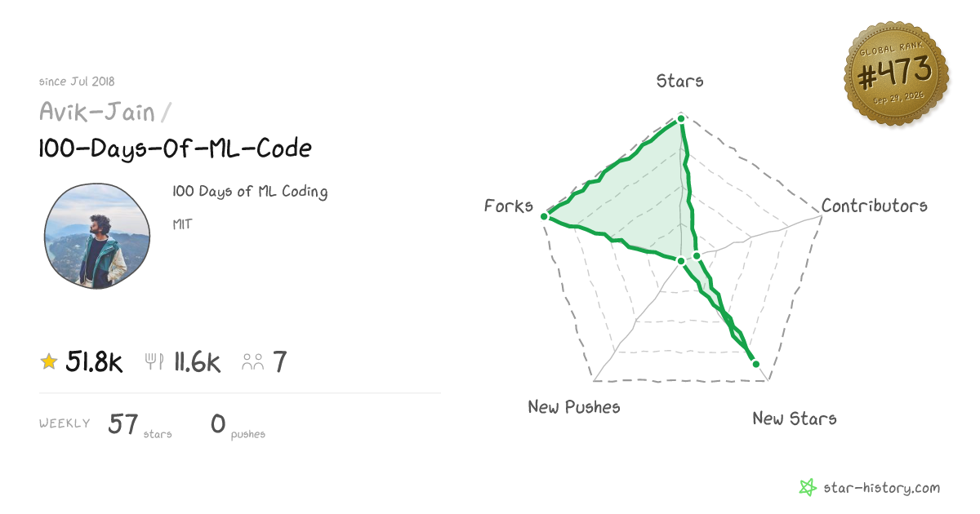Click the star-history.com green star logo

[808, 488]
